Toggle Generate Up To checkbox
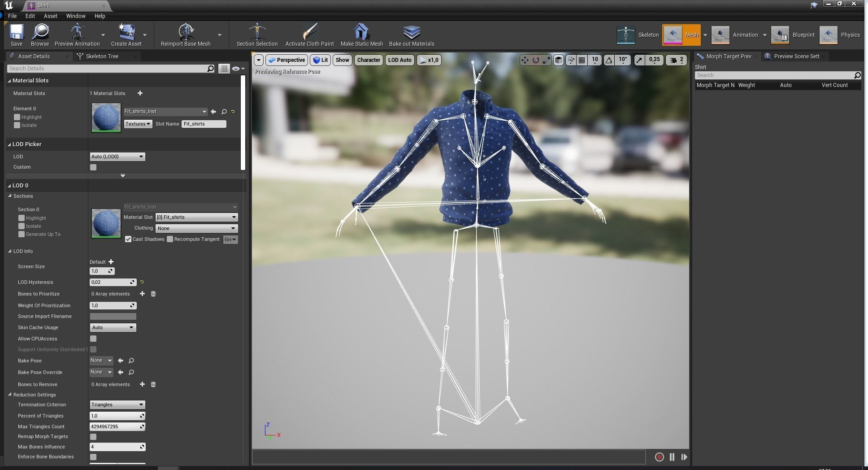Image resolution: width=868 pixels, height=470 pixels. coord(22,234)
